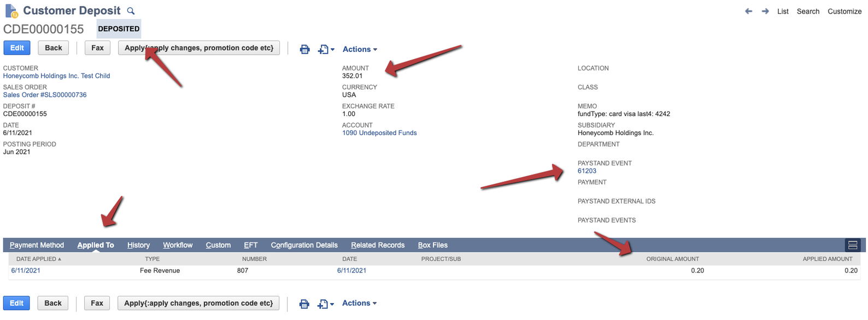Viewport: 868px width, 320px height.
Task: Open the Custom tab
Action: pyautogui.click(x=218, y=245)
